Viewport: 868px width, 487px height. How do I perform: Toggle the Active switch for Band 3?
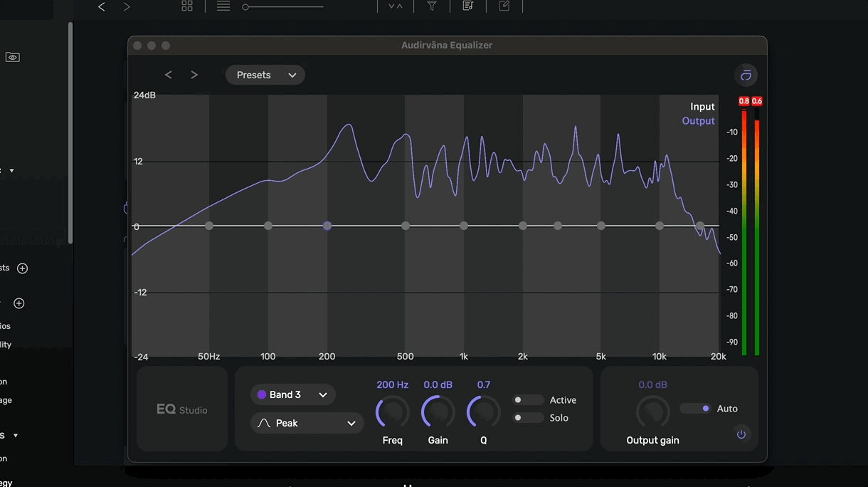(528, 400)
